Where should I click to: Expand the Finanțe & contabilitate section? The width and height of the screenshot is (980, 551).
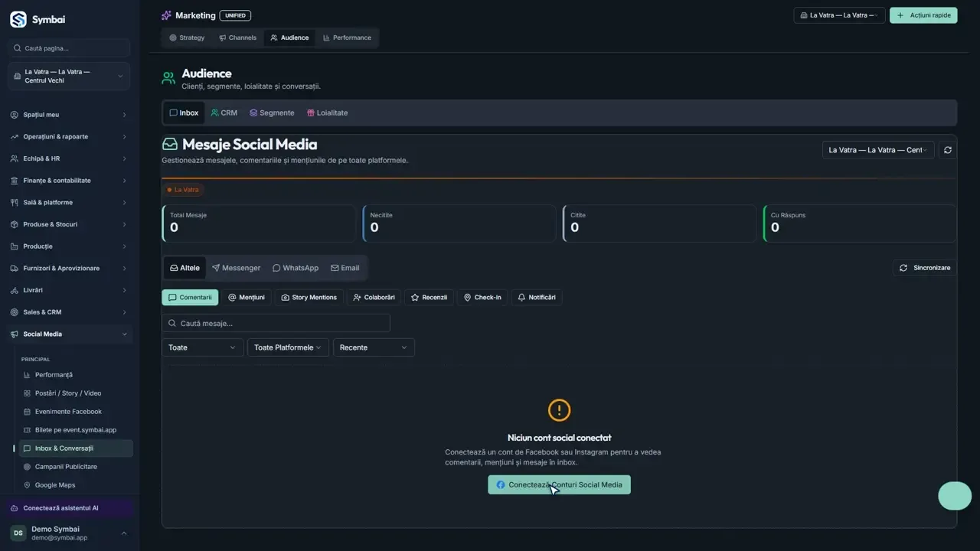(x=69, y=181)
